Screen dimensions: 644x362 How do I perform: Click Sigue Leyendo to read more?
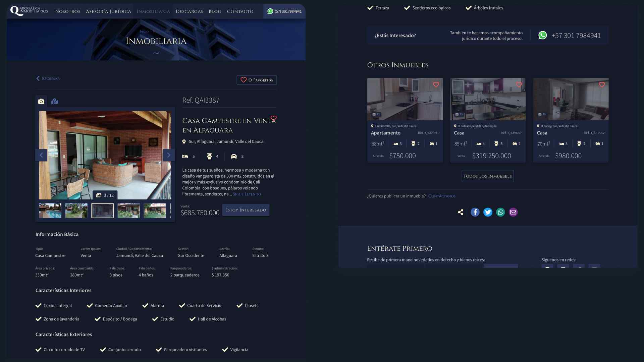(x=247, y=194)
